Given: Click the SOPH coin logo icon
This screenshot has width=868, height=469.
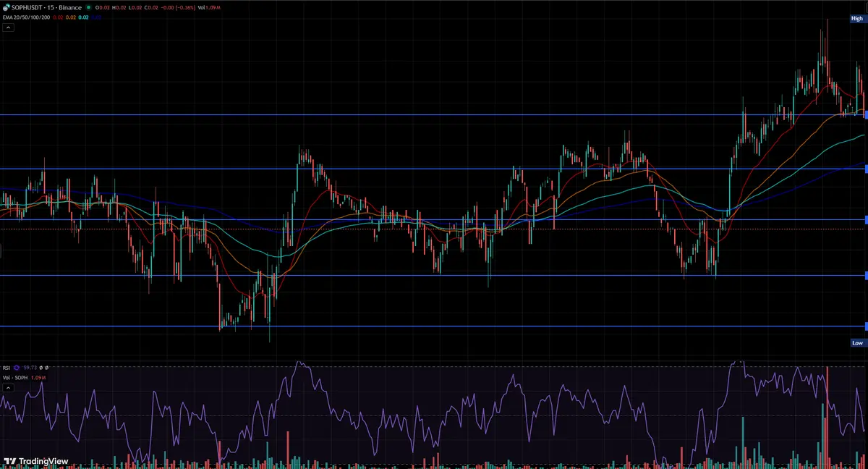Looking at the screenshot, I should pos(6,7).
